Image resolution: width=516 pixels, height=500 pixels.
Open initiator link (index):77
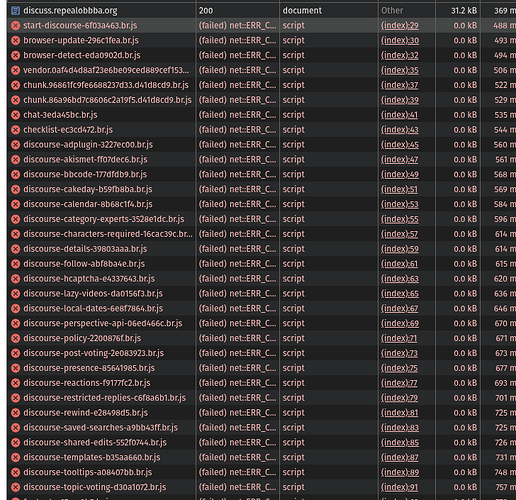click(x=399, y=383)
